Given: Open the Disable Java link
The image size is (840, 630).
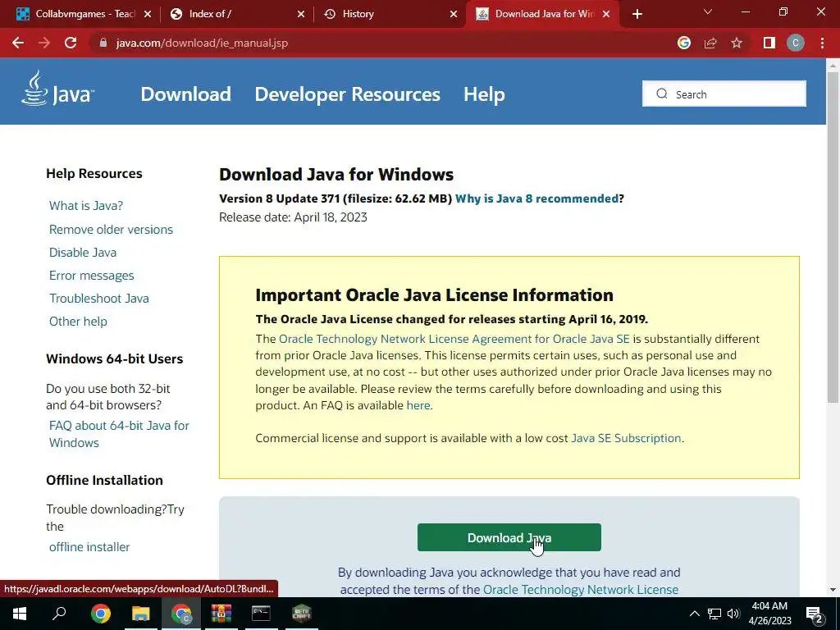Looking at the screenshot, I should [83, 253].
